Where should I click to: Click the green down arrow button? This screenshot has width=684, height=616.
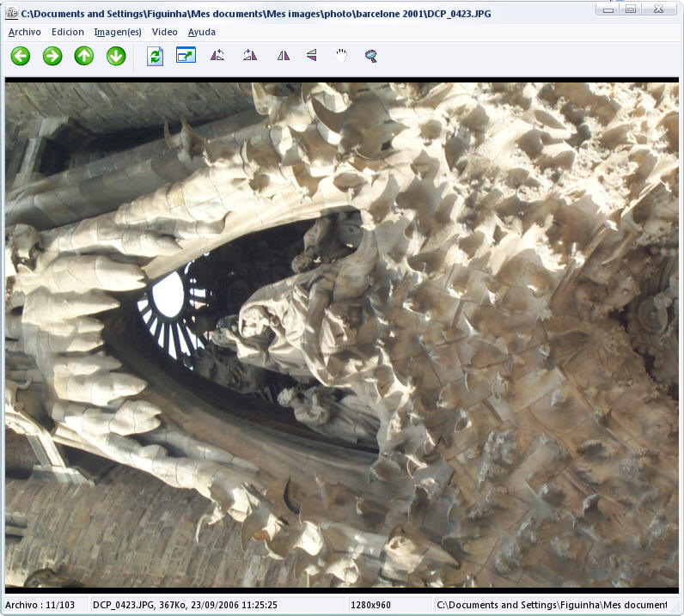click(116, 57)
